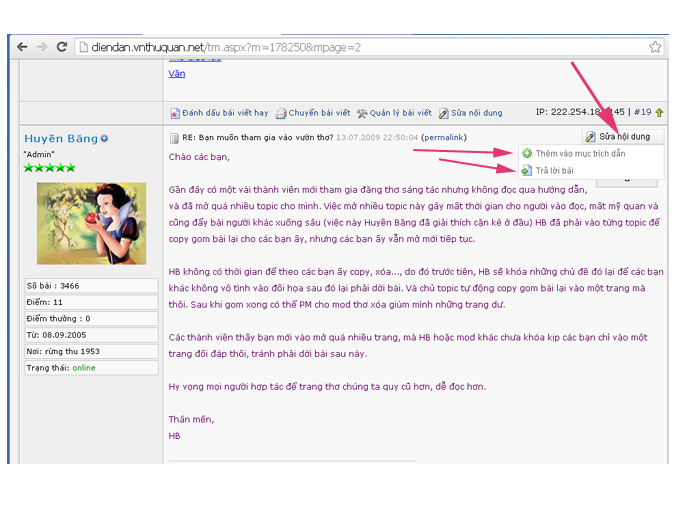Open Huyền Băng's profile name link
The width and height of the screenshot is (700, 525).
pos(61,138)
